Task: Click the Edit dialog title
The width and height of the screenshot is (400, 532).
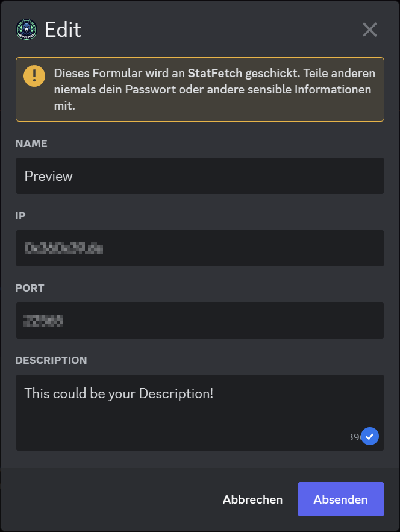Action: coord(63,30)
